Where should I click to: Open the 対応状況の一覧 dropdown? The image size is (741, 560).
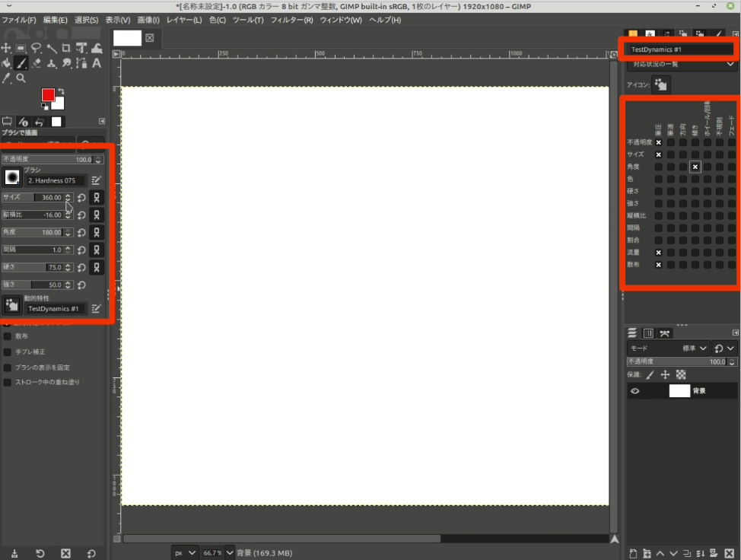click(680, 65)
